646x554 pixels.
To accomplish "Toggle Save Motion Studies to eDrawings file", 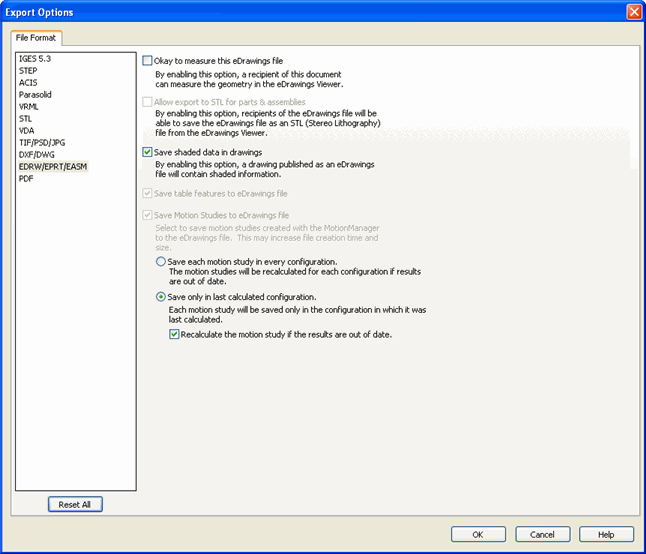I will click(147, 215).
